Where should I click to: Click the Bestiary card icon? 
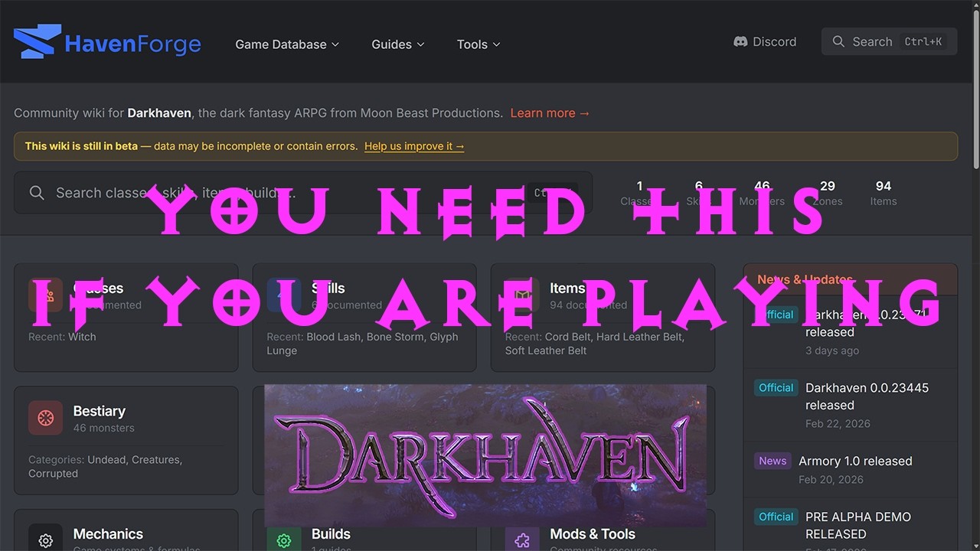(x=45, y=419)
